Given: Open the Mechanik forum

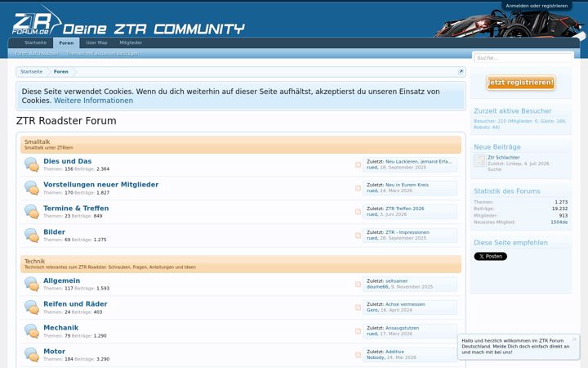Looking at the screenshot, I should point(61,327).
